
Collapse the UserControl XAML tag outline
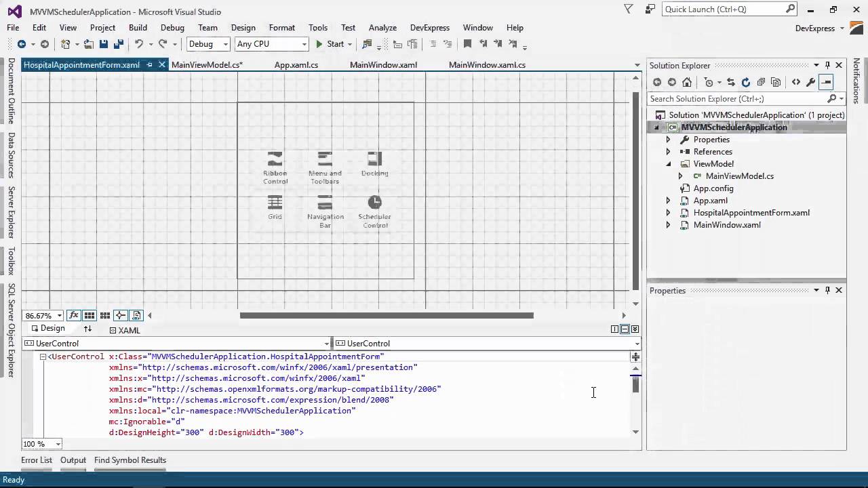point(42,357)
